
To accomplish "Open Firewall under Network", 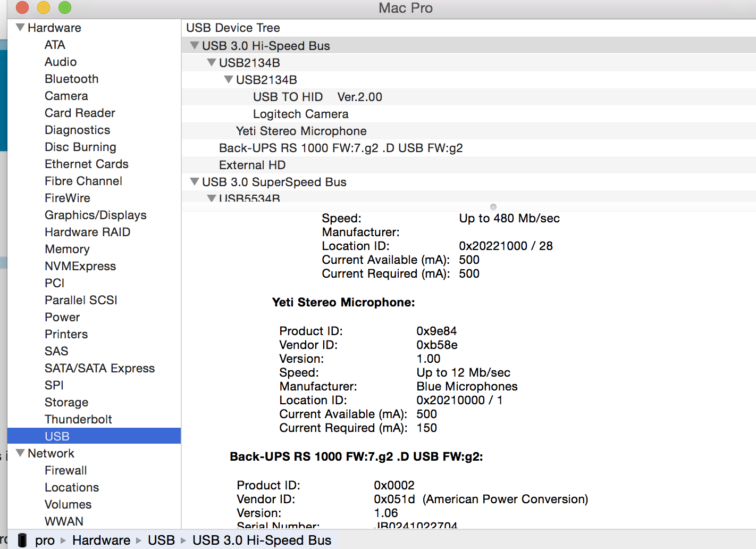I will coord(66,470).
